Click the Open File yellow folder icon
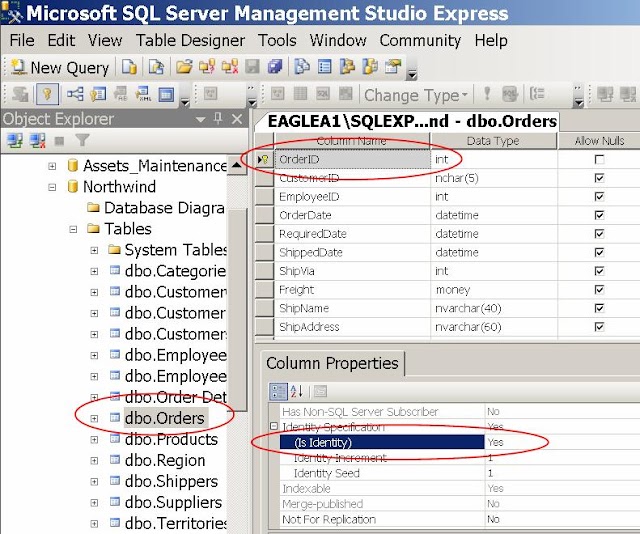Screen dimensions: 640x534 [184, 67]
